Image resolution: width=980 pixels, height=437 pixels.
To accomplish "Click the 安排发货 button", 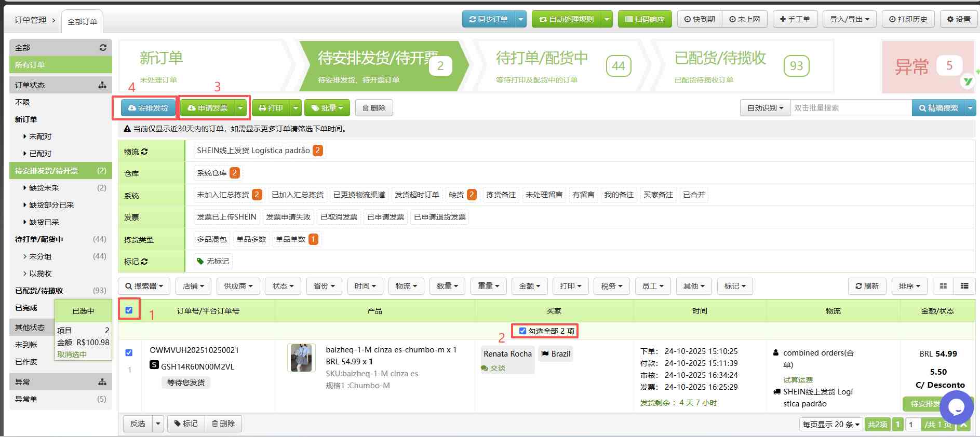I will (148, 108).
